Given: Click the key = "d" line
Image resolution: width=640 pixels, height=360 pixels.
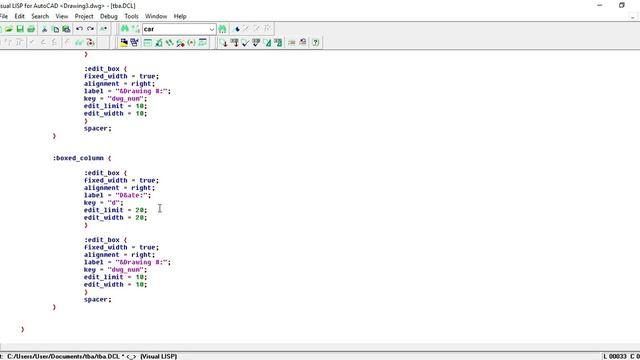Looking at the screenshot, I should pos(103,202).
